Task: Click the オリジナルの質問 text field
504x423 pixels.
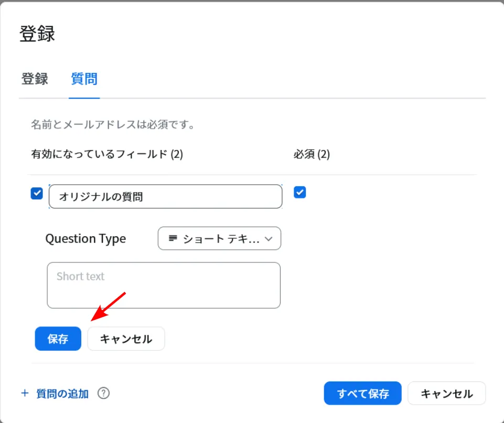Action: [165, 197]
